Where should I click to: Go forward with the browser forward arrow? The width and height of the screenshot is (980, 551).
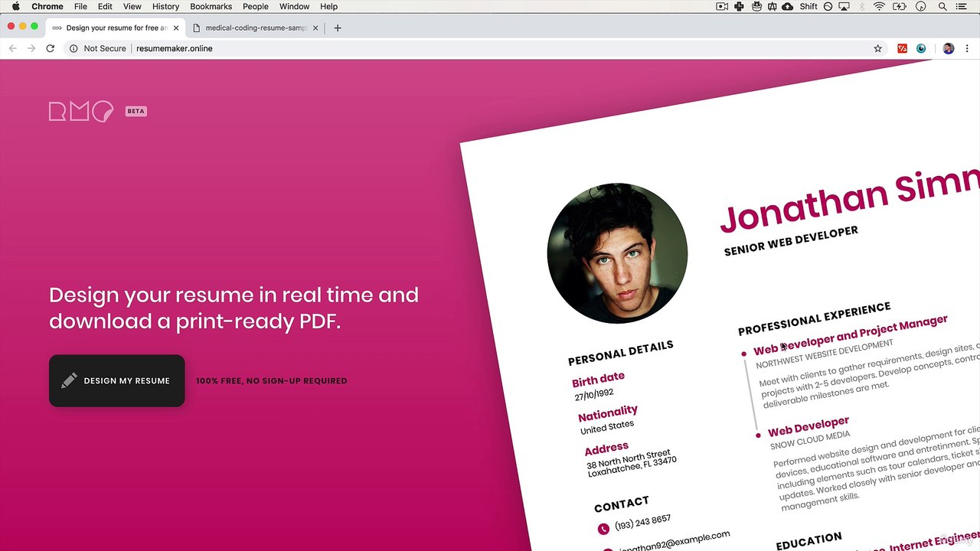point(31,48)
